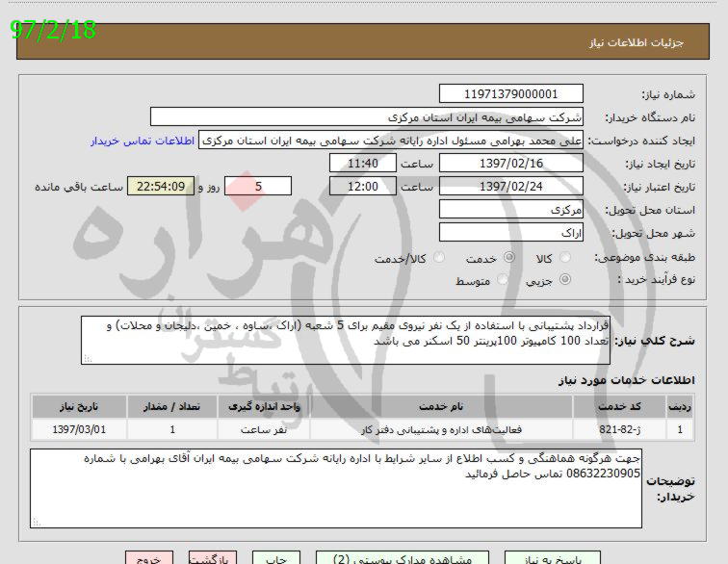Click the delivery province field مرکزی
Screen dimensions: 728x564
pos(511,210)
